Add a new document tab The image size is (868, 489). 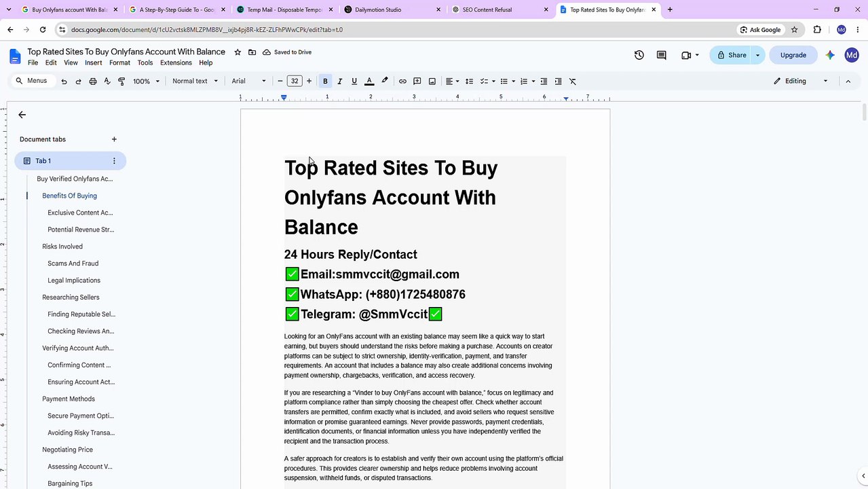coord(114,139)
